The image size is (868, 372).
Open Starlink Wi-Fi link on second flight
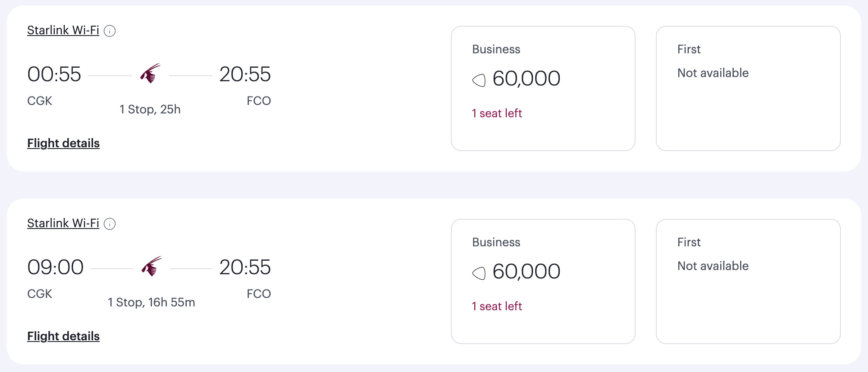tap(63, 223)
